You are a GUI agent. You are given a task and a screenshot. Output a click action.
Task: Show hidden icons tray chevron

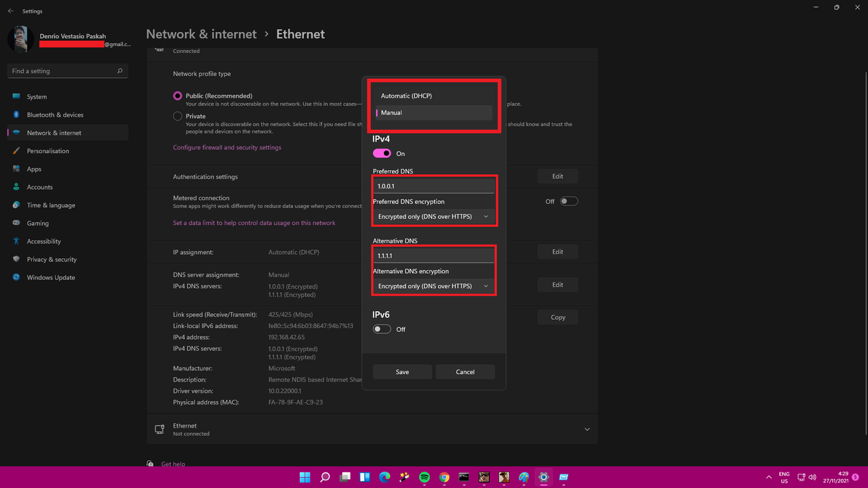pyautogui.click(x=768, y=477)
